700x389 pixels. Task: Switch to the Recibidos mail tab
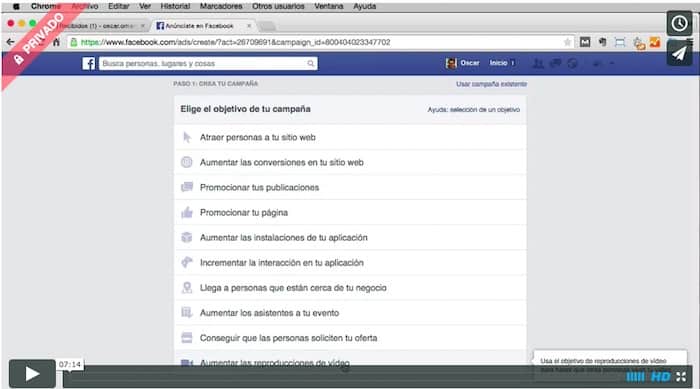click(x=100, y=26)
